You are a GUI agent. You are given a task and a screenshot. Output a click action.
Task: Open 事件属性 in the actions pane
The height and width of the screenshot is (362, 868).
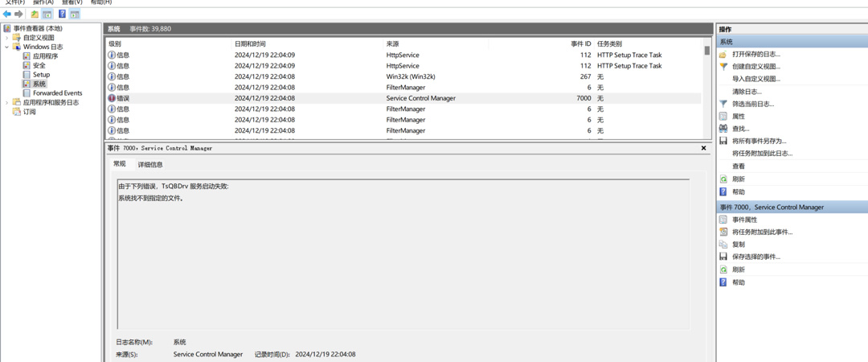(x=744, y=220)
